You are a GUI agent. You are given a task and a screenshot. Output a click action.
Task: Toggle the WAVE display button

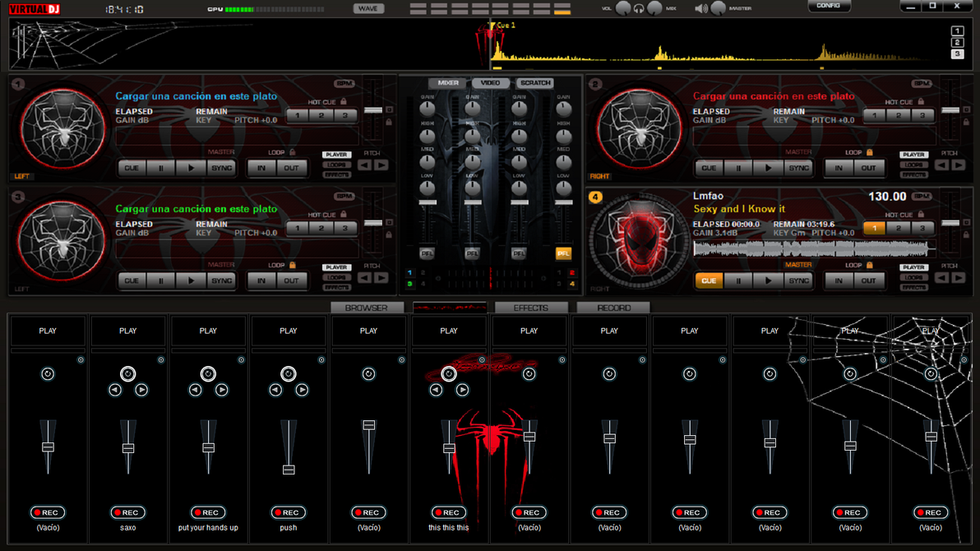[x=368, y=9]
